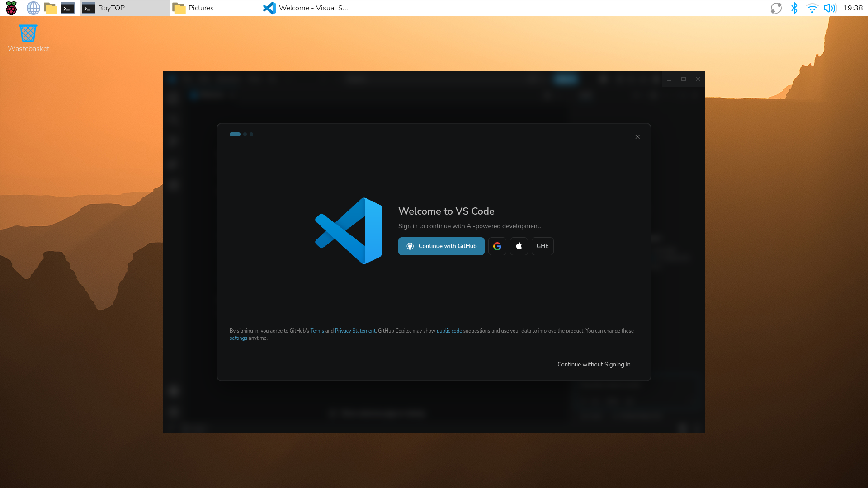Image resolution: width=868 pixels, height=488 pixels.
Task: Open the Raspberry Pi main menu
Action: click(x=11, y=8)
